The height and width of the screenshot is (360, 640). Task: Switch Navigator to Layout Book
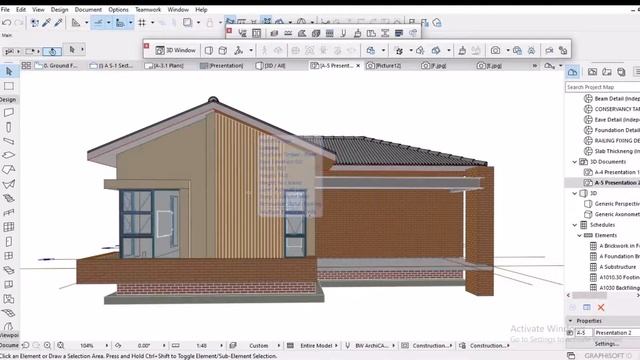coord(607,72)
